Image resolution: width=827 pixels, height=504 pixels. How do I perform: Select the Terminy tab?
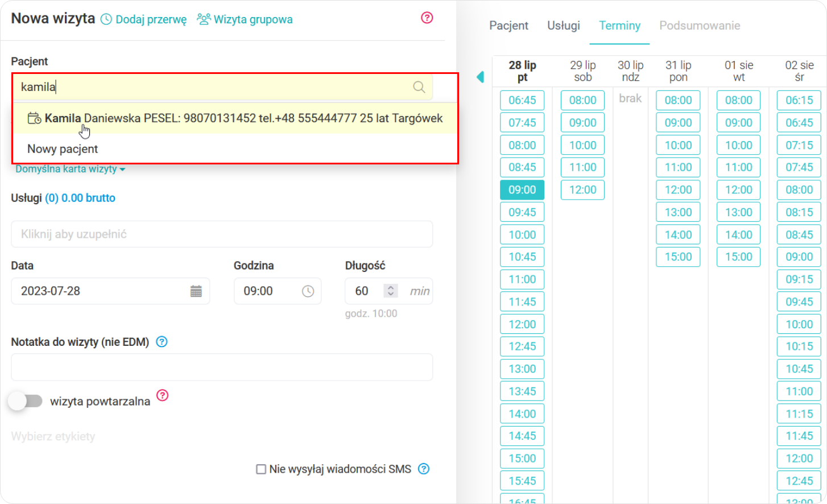pyautogui.click(x=619, y=26)
